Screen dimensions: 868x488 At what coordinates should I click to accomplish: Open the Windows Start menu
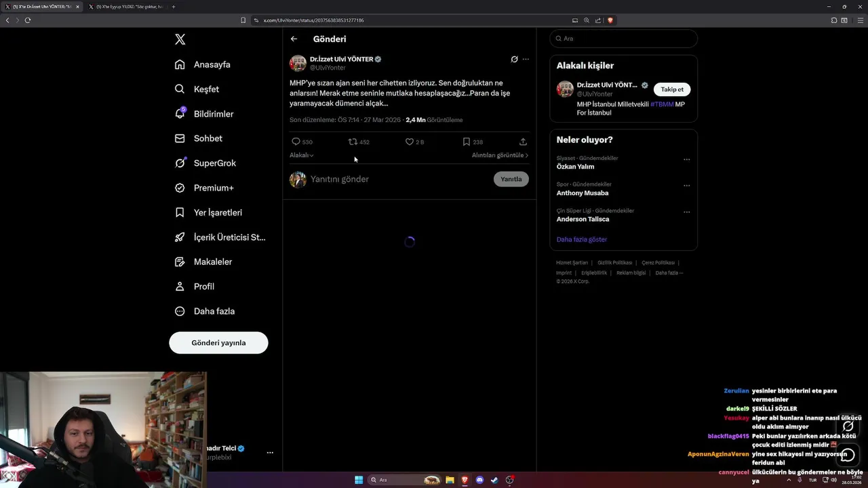(359, 480)
